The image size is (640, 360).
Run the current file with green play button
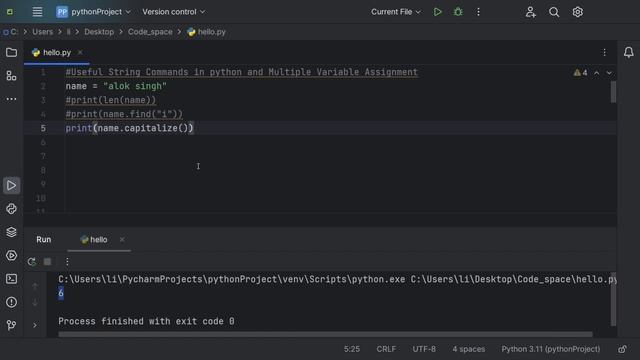[x=438, y=12]
